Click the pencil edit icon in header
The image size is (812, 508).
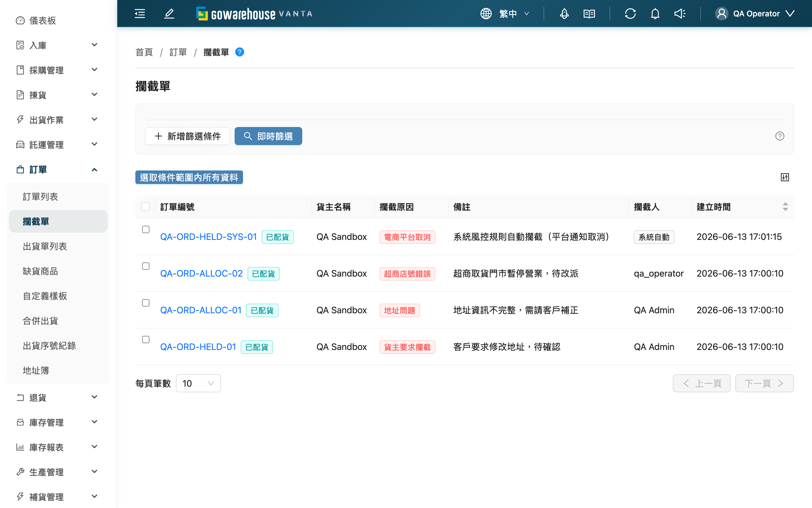[x=169, y=14]
